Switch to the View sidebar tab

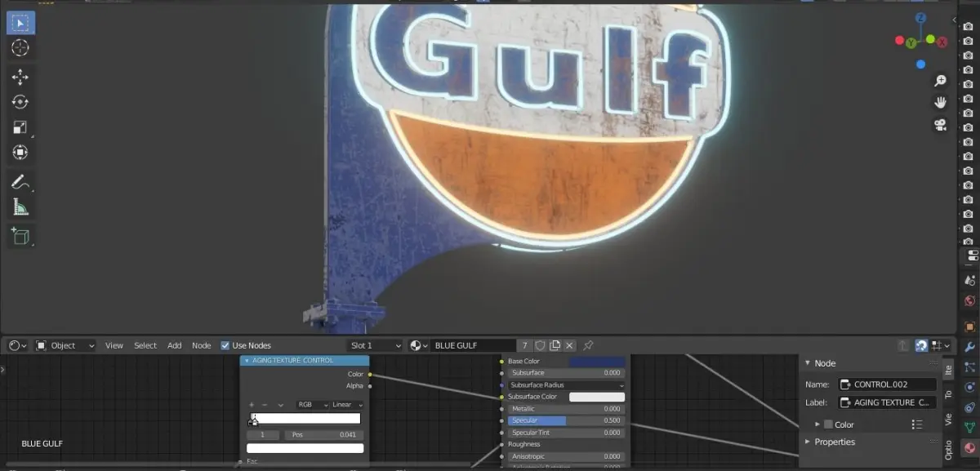948,420
